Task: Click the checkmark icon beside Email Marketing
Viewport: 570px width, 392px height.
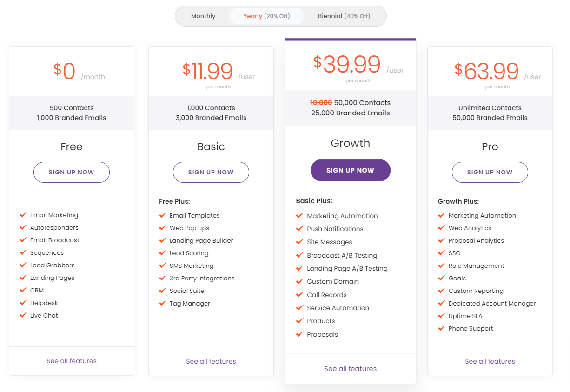Action: point(23,215)
